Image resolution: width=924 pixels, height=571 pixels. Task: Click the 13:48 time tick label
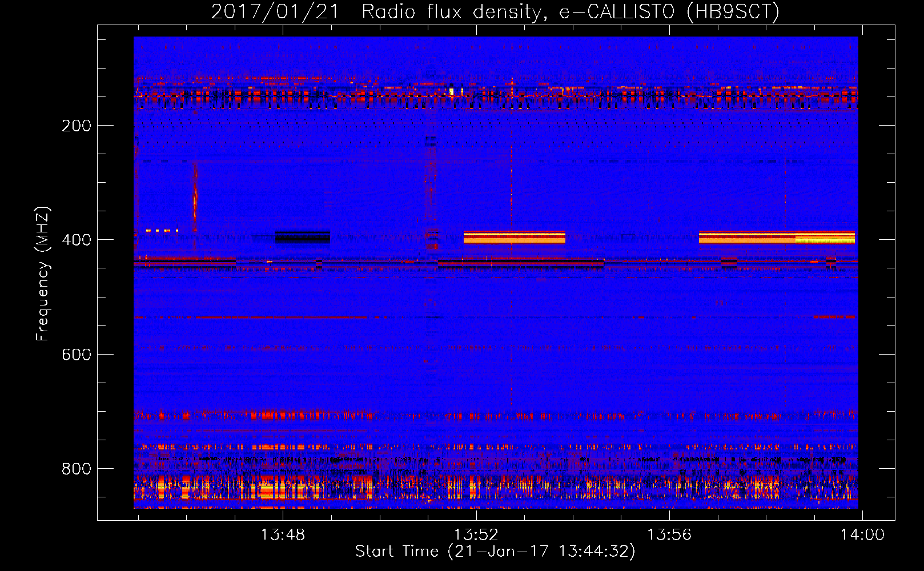283,535
